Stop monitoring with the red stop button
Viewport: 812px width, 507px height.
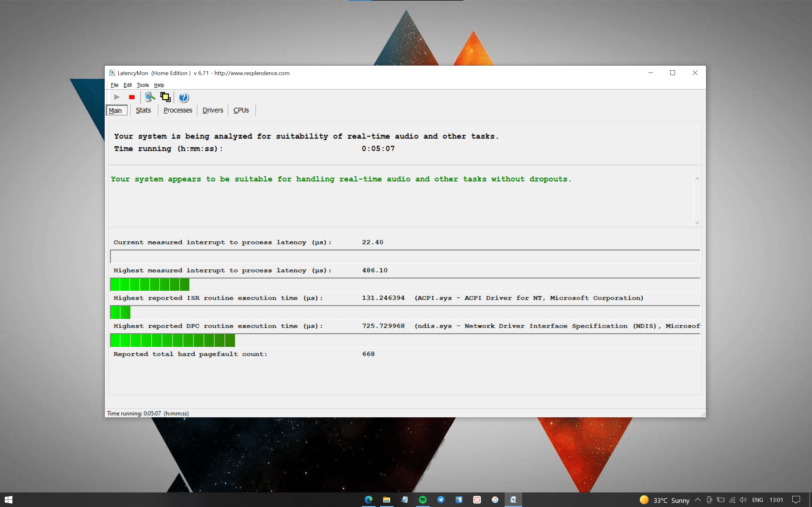[x=132, y=97]
